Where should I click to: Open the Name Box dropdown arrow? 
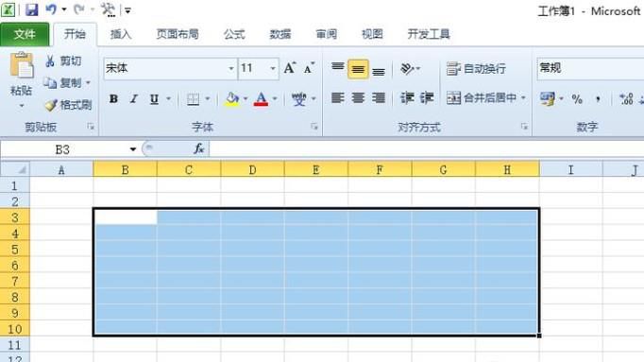coord(132,149)
